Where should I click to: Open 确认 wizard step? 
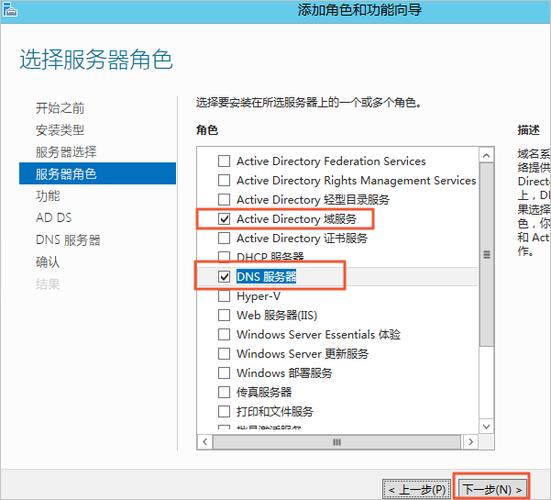[47, 262]
